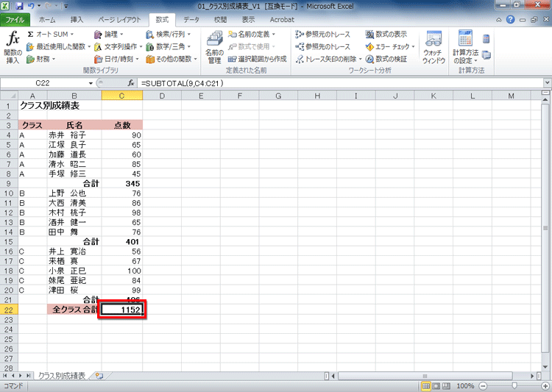The height and width of the screenshot is (392, 552).
Task: Switch to 表示 tab
Action: coord(248,20)
